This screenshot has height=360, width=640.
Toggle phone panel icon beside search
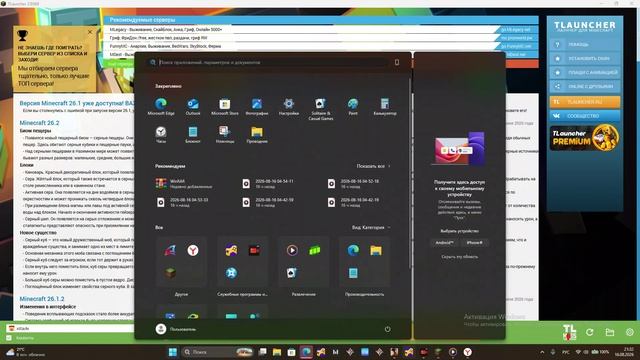(397, 62)
